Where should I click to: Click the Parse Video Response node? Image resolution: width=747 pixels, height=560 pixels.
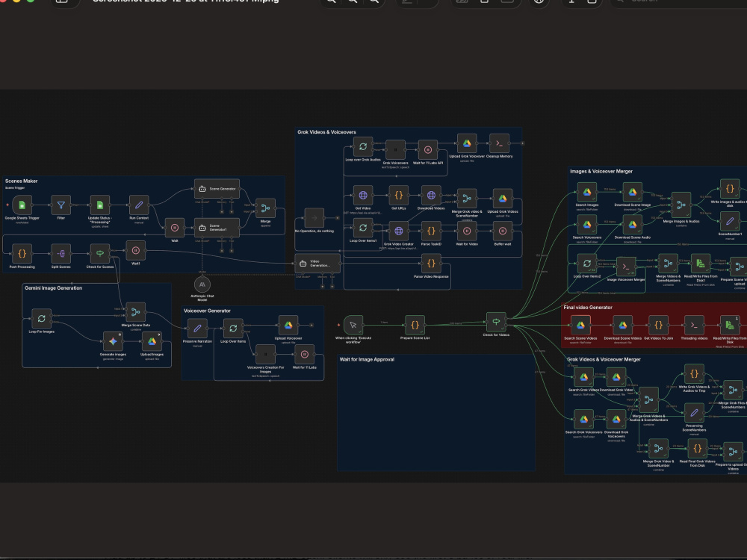(x=431, y=263)
